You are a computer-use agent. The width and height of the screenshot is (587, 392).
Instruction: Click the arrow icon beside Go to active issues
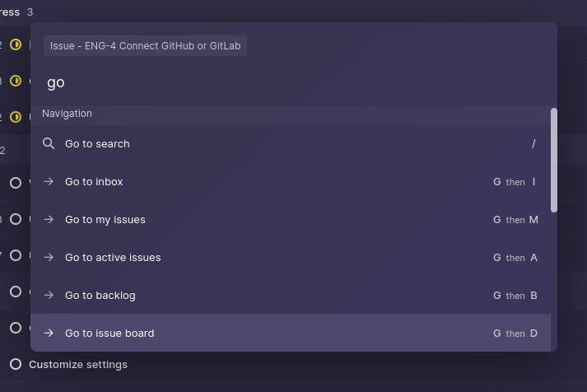49,258
